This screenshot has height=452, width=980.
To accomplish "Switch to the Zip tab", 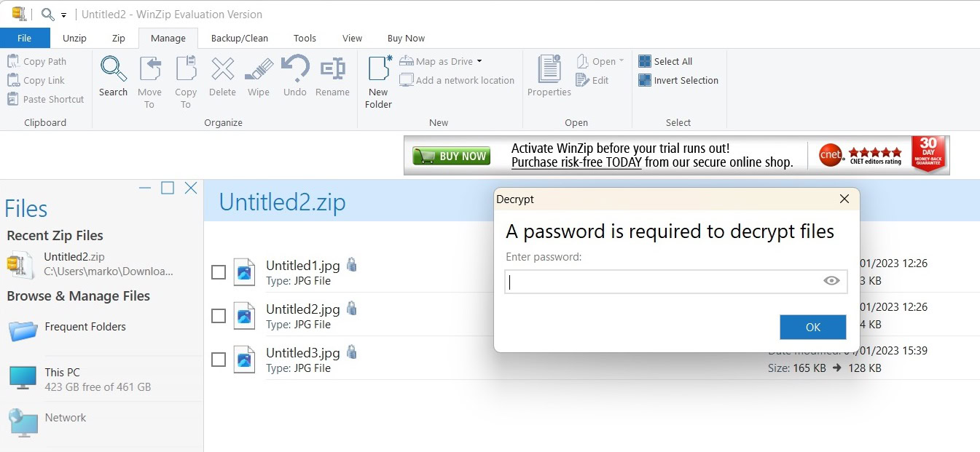I will tap(118, 38).
